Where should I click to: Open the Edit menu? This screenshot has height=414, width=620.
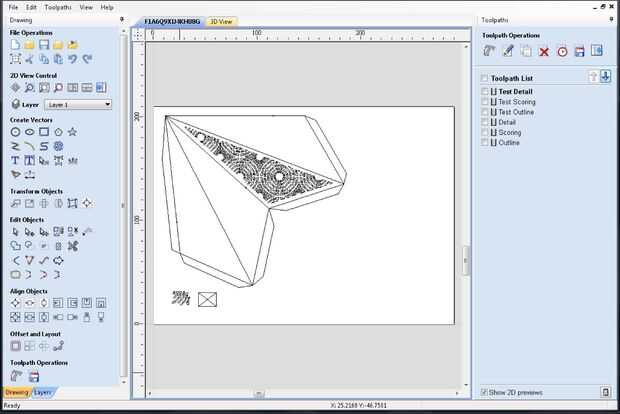point(31,7)
